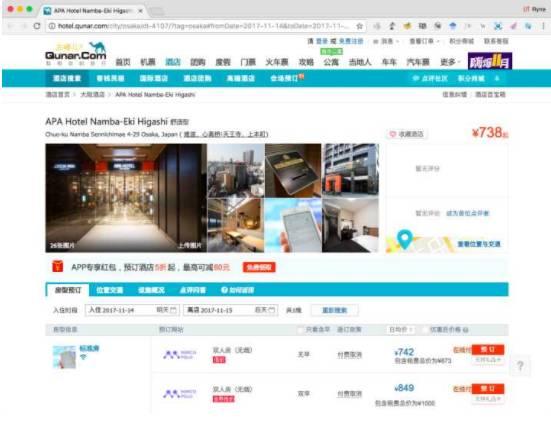Open the 首页 home navigation item
This screenshot has height=422, width=551.
[x=123, y=62]
